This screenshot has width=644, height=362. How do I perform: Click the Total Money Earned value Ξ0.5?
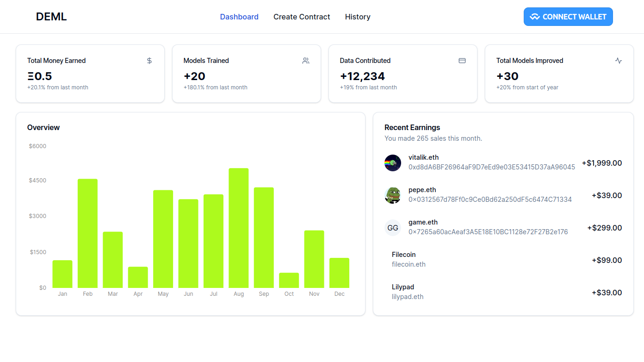[x=40, y=76]
